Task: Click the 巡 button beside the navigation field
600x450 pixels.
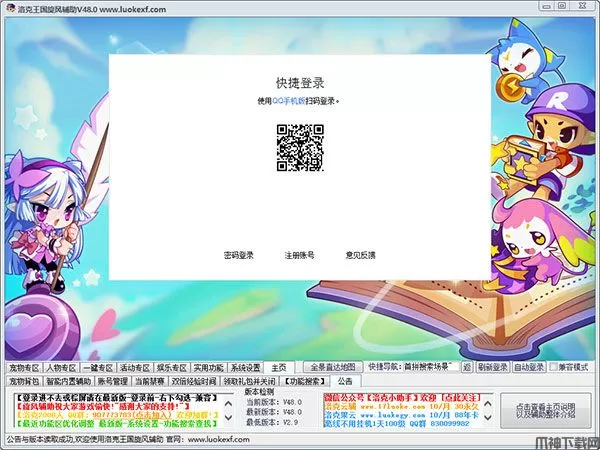Action: 467,367
